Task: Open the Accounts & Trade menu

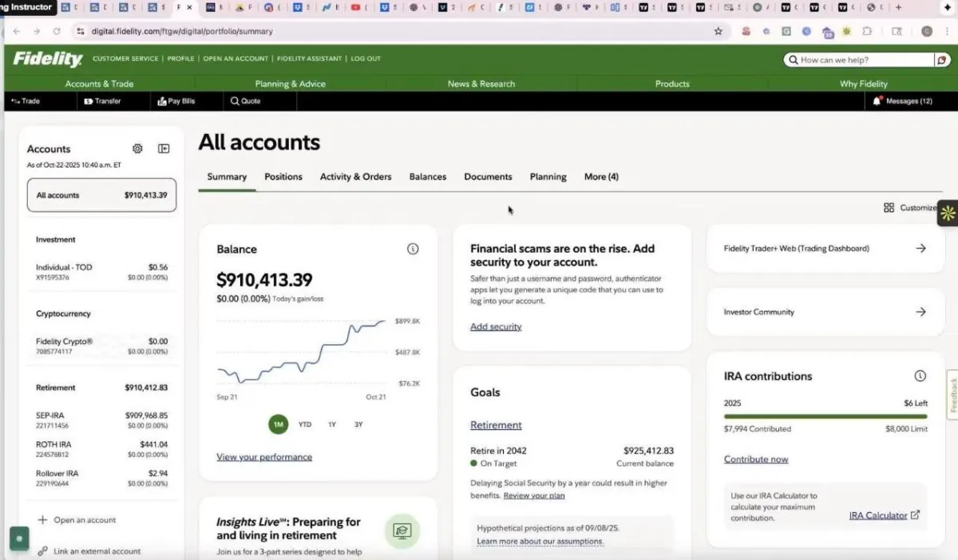Action: point(99,84)
